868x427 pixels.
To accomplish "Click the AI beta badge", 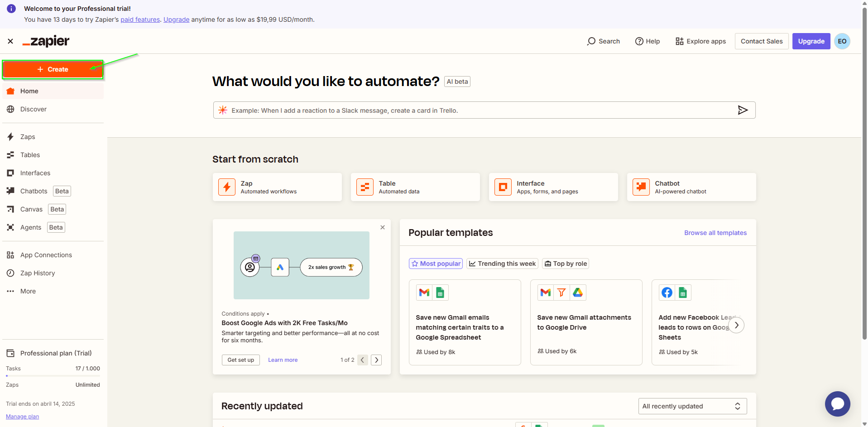I will point(457,82).
